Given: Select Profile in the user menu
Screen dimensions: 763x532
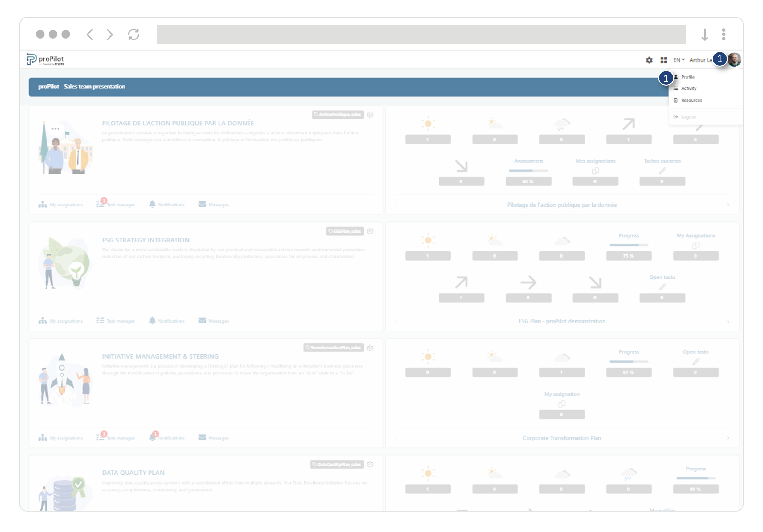Looking at the screenshot, I should (687, 77).
